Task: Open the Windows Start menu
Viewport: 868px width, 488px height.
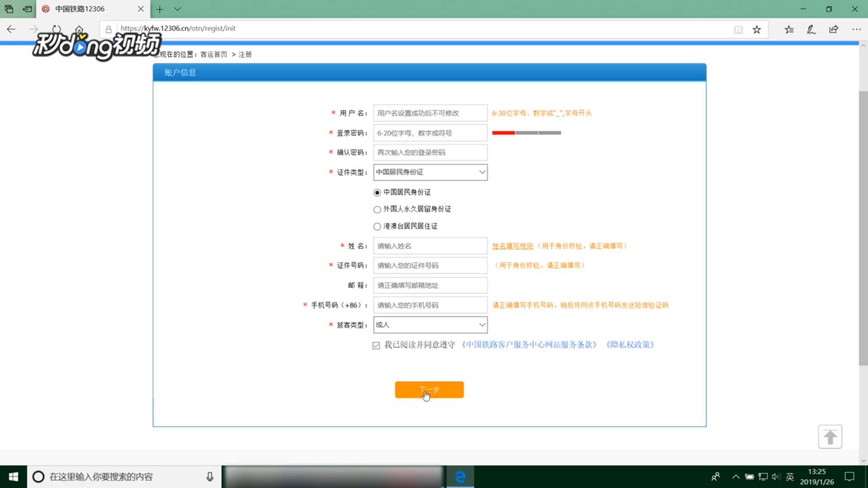Action: pyautogui.click(x=13, y=477)
